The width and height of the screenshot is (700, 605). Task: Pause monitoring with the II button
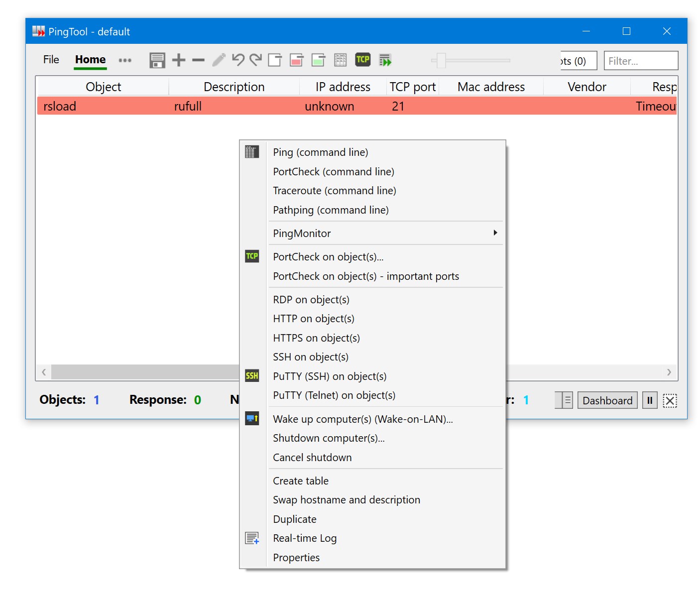[649, 400]
